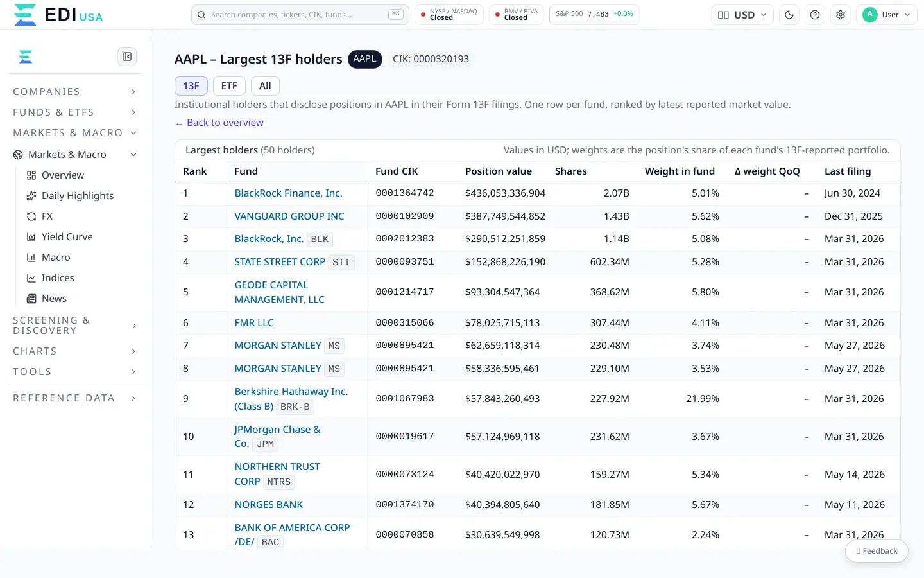The image size is (924, 578).
Task: Switch to the ETF tab
Action: (x=229, y=86)
